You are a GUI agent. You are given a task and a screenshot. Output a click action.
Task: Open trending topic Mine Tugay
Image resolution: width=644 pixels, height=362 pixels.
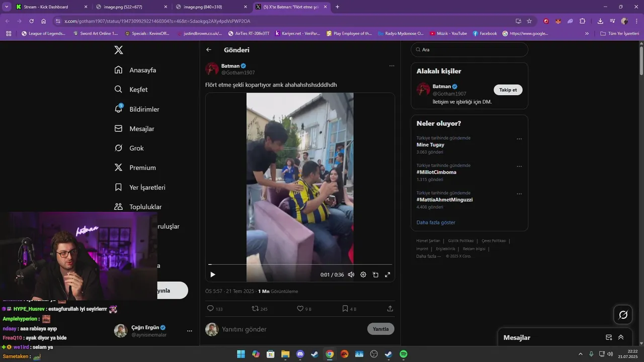coord(430,145)
